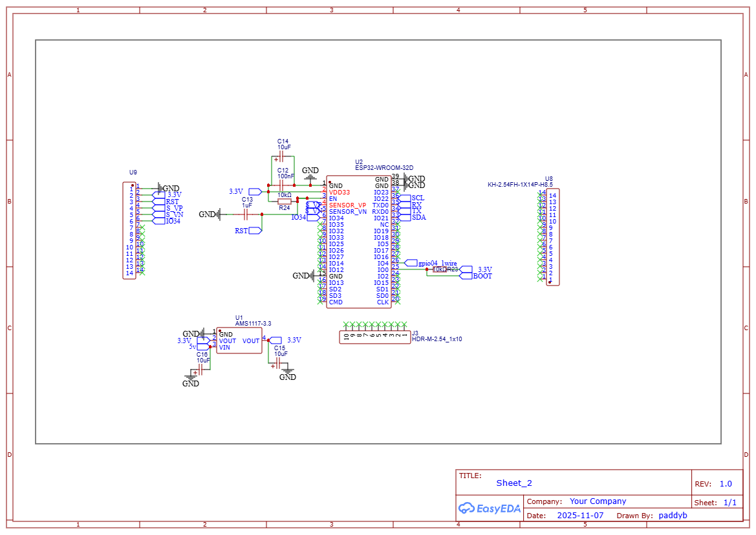Select the C13 1uF capacitor symbol

pos(246,214)
